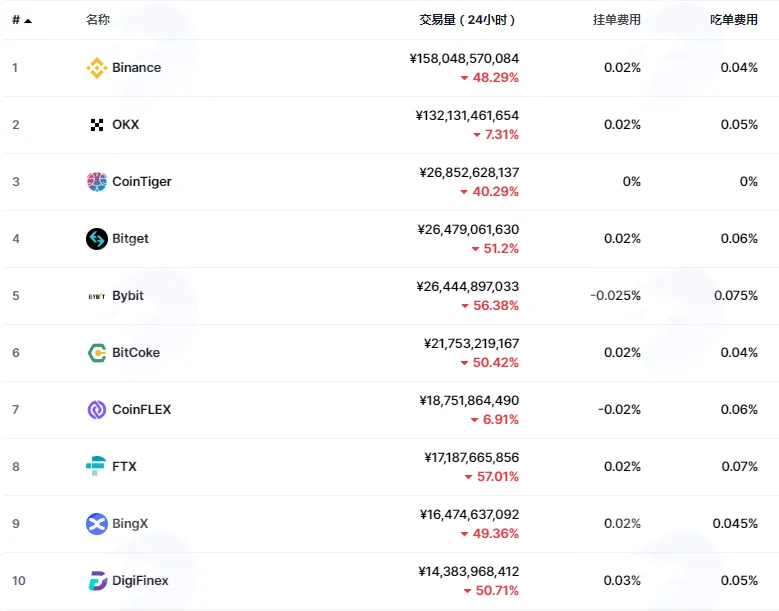This screenshot has height=611, width=779.
Task: Open the DigiFinex name link
Action: 140,581
